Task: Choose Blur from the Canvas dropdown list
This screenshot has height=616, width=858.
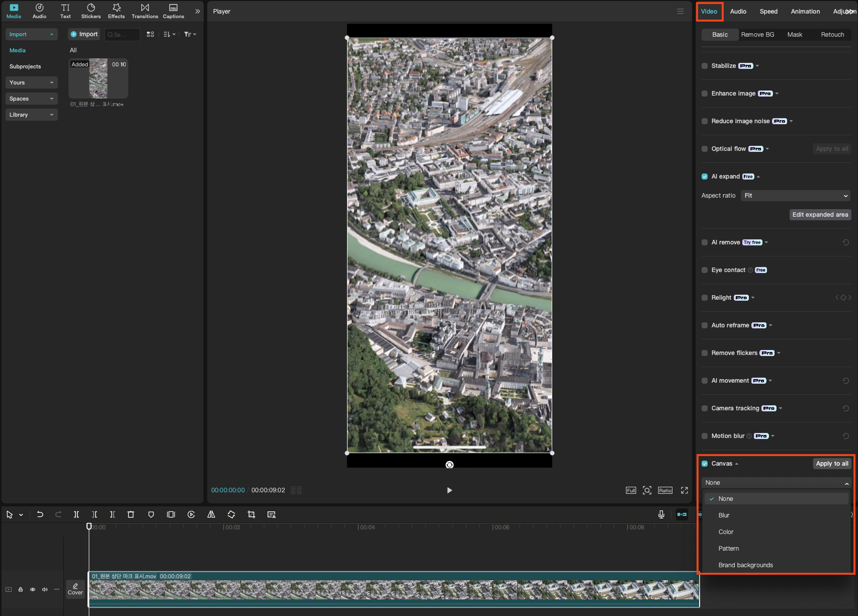Action: [724, 515]
